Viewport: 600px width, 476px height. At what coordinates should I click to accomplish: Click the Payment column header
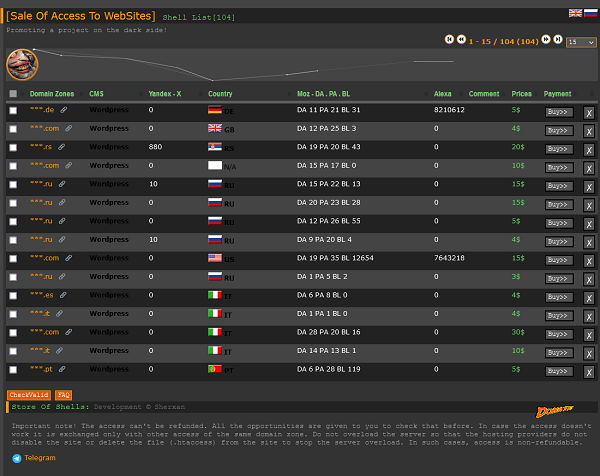point(557,94)
